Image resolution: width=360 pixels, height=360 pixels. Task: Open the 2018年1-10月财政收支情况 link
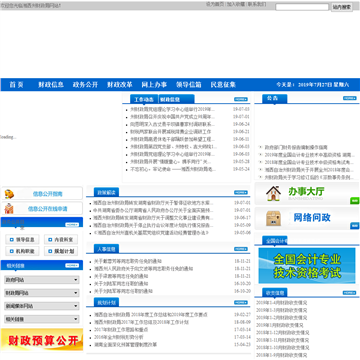pyautogui.click(x=283, y=348)
